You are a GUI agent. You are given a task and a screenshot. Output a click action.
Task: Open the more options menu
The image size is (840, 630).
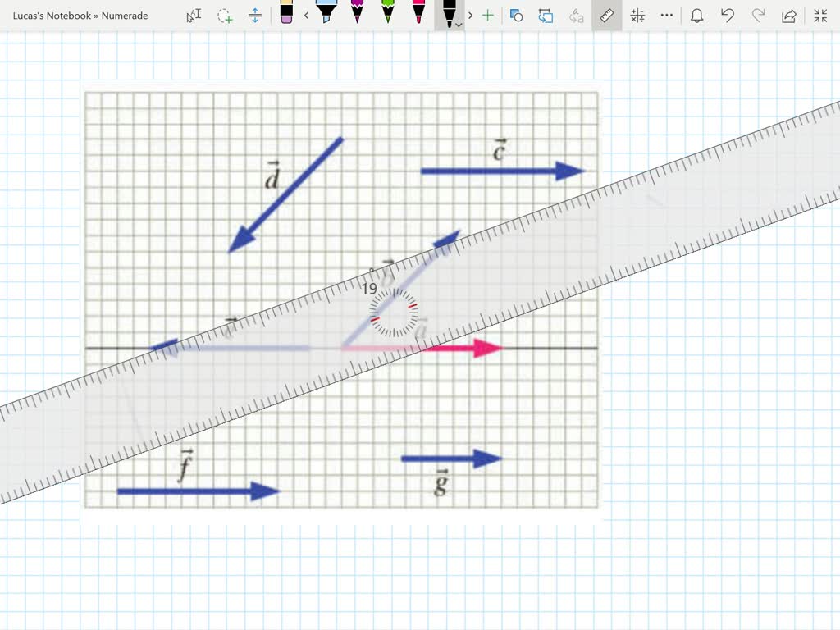click(666, 15)
